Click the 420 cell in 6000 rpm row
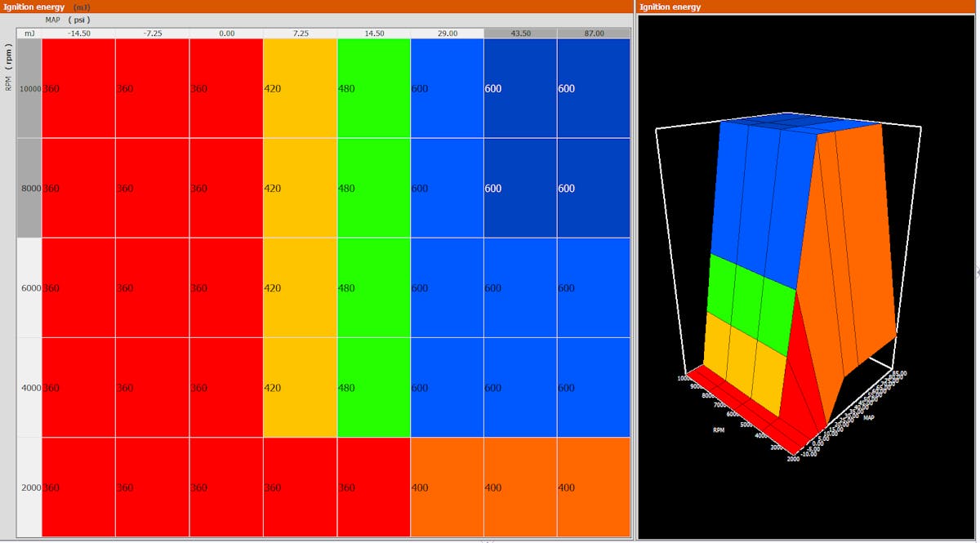The image size is (980, 543). (300, 288)
